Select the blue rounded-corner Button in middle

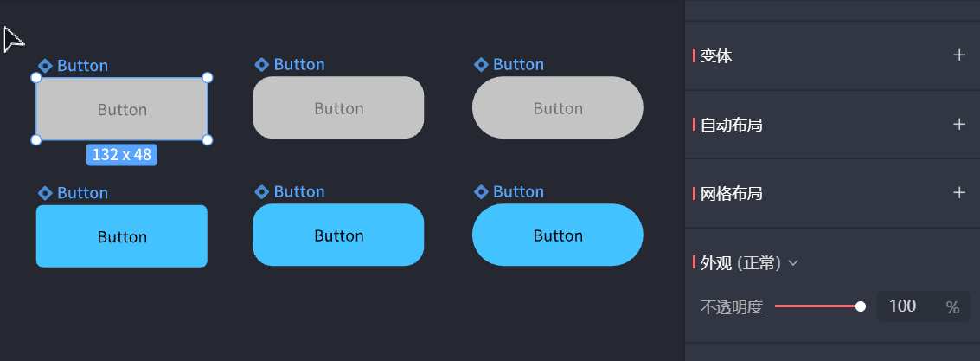pos(338,235)
